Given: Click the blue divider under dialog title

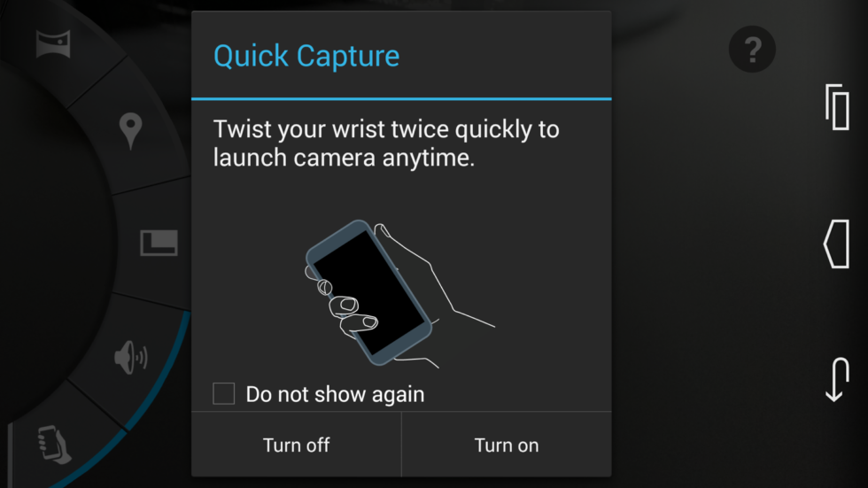Looking at the screenshot, I should coord(401,99).
